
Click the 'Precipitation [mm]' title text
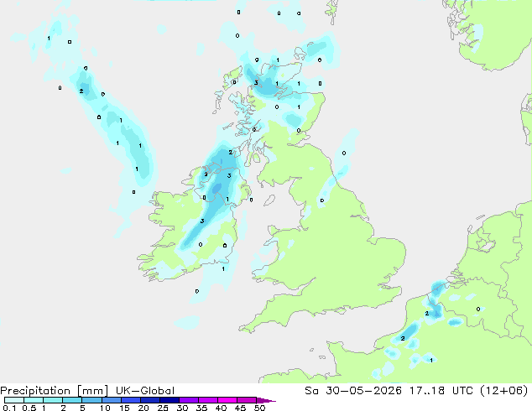click(x=55, y=391)
